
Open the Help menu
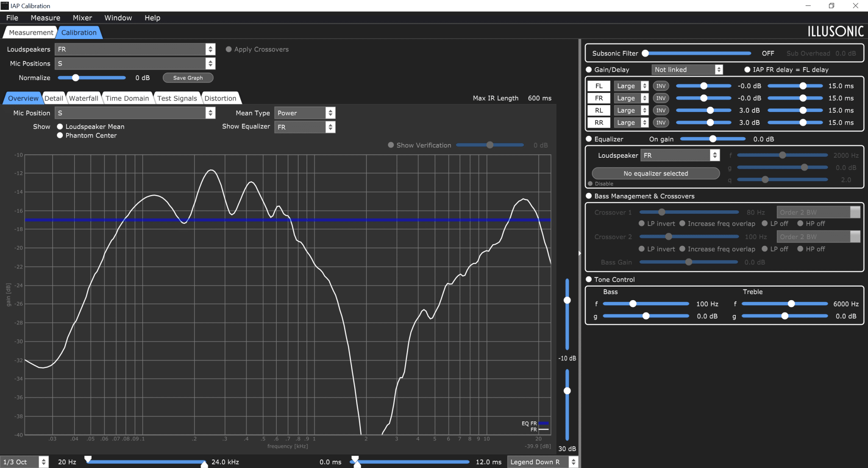(153, 18)
